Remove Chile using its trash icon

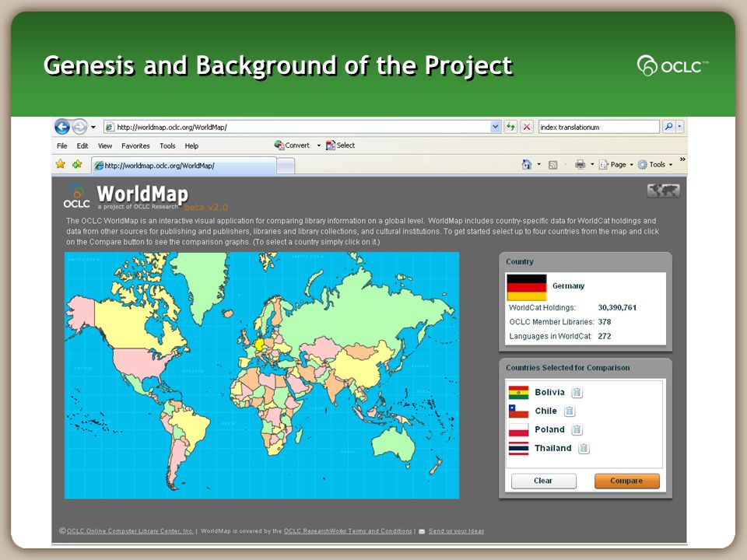(570, 411)
